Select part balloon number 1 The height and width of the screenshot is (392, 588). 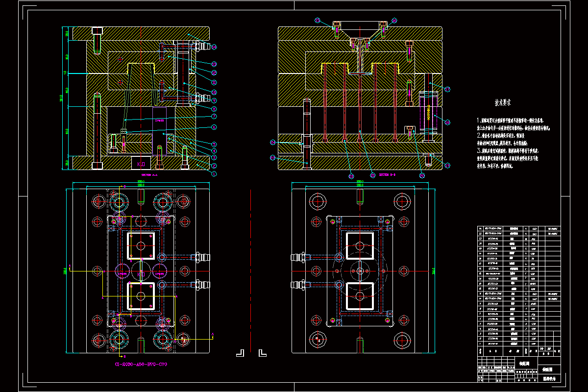click(x=214, y=173)
